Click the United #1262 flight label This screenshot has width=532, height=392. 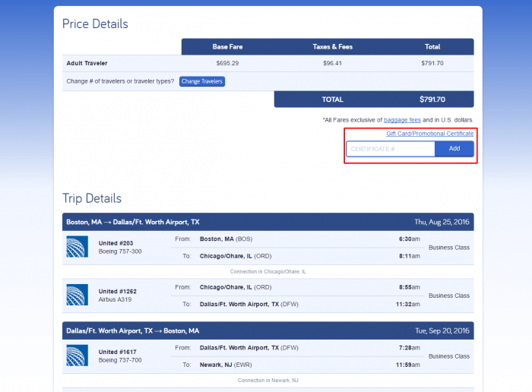pyautogui.click(x=117, y=291)
